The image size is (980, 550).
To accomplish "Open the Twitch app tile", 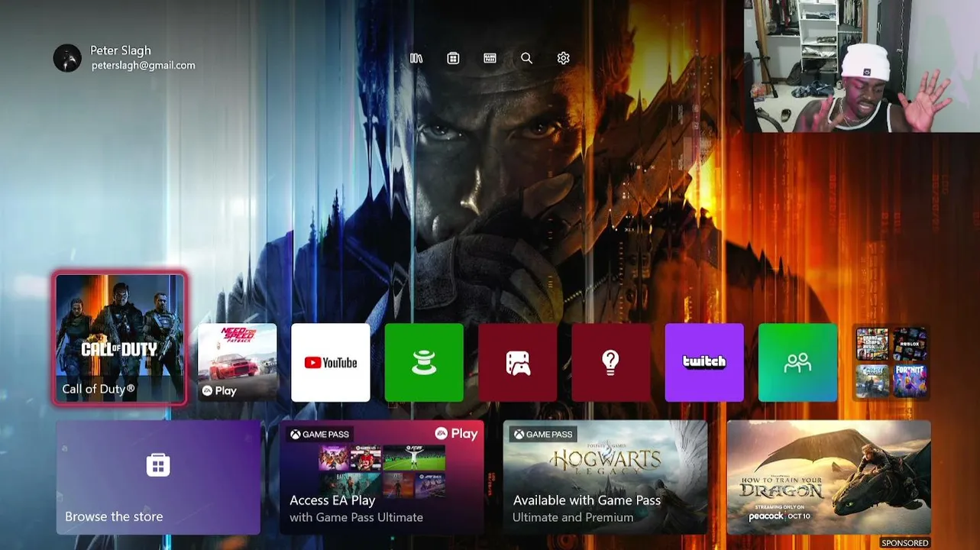I will coord(704,362).
